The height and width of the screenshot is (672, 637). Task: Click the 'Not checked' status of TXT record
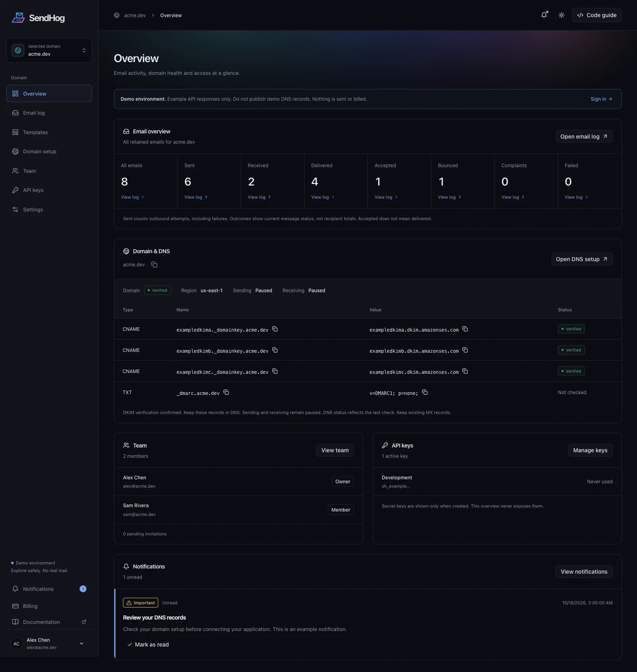(572, 393)
